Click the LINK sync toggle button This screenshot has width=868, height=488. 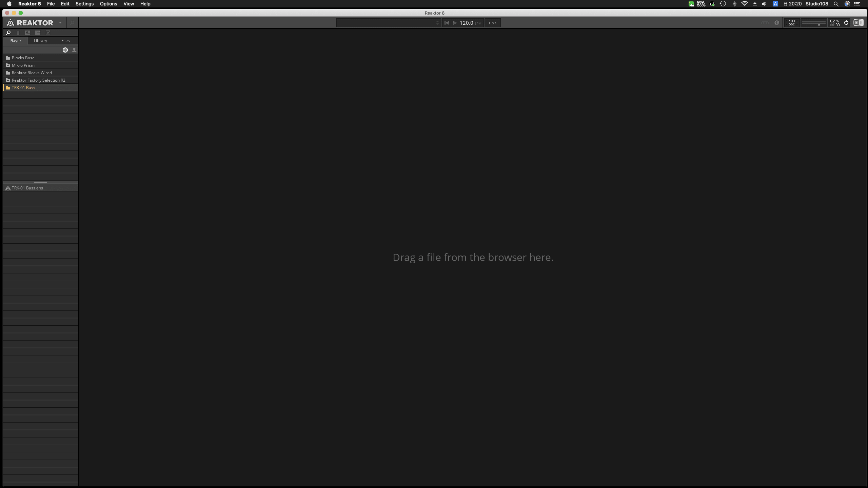(492, 23)
